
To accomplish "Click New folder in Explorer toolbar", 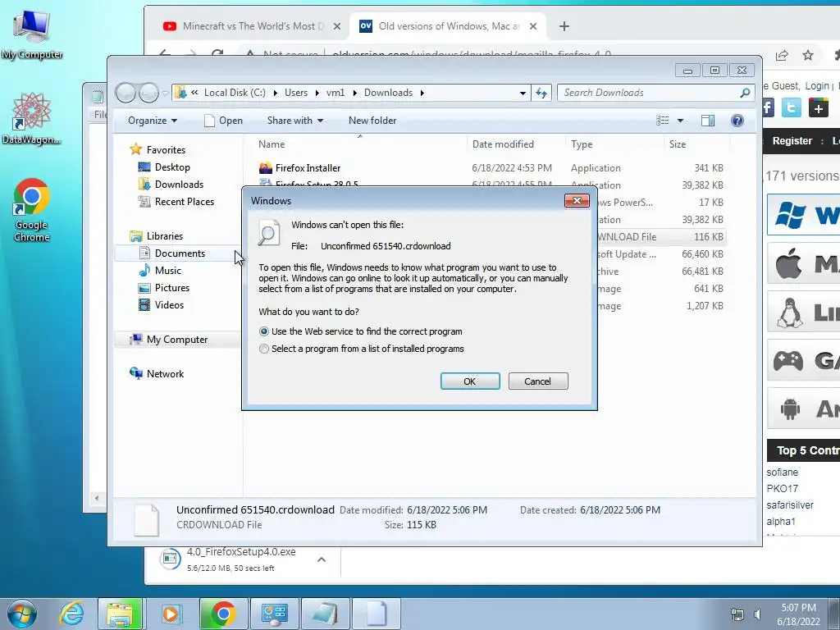I will (x=372, y=121).
